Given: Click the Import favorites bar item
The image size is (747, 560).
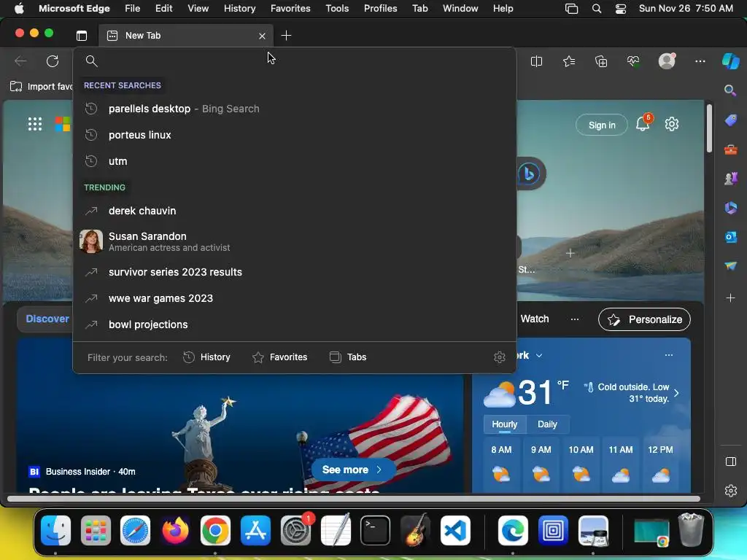Looking at the screenshot, I should point(41,87).
